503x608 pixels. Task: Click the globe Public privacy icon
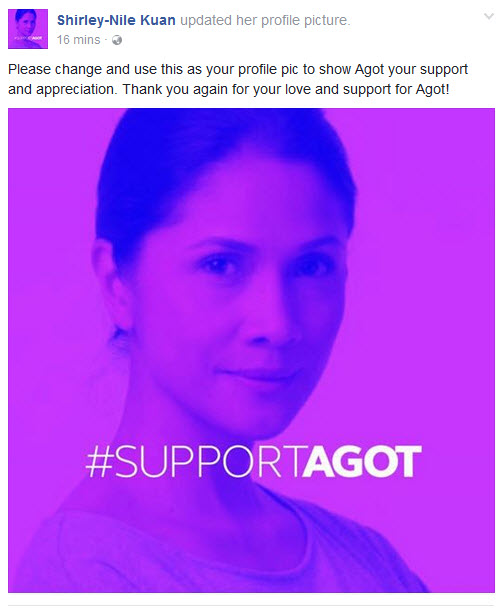117,40
